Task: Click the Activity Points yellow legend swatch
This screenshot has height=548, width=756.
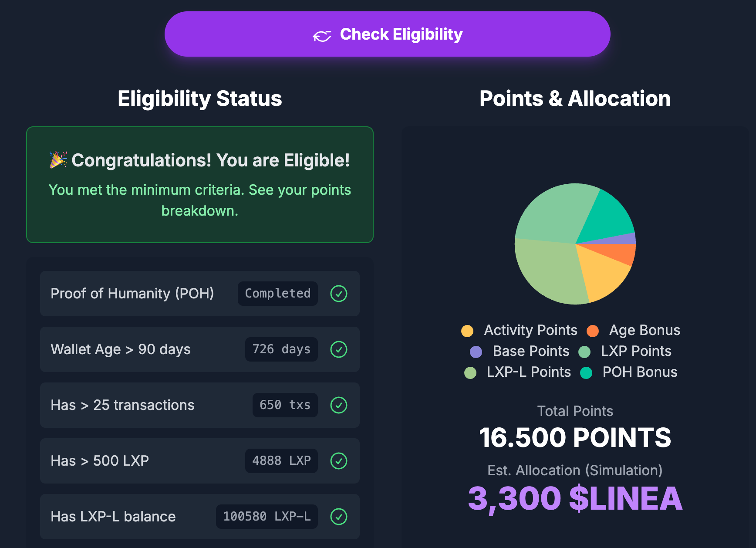Action: coord(467,331)
